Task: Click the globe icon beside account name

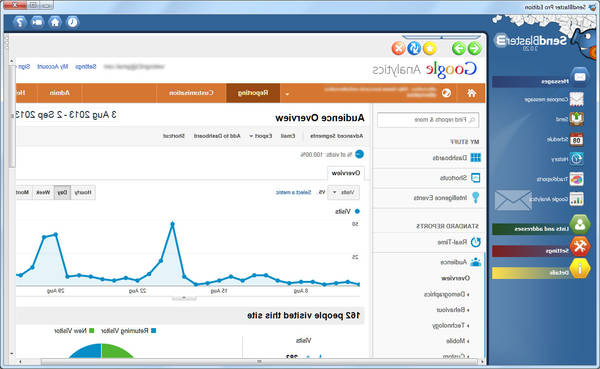Action: [x=446, y=93]
